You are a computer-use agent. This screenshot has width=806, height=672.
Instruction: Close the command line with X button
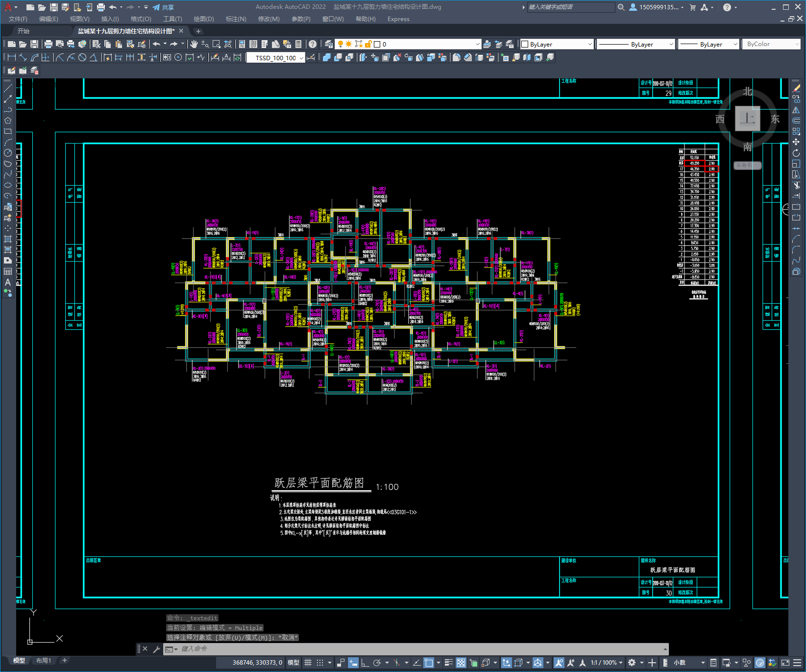coord(145,649)
